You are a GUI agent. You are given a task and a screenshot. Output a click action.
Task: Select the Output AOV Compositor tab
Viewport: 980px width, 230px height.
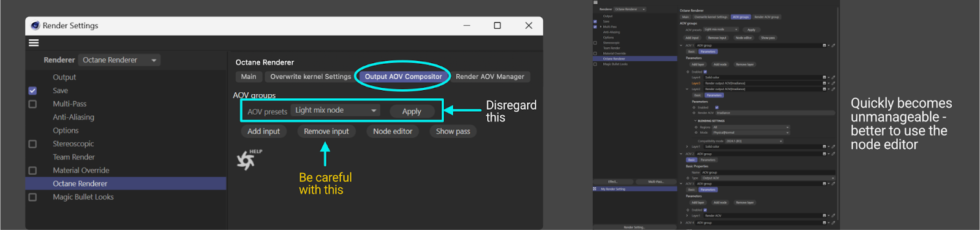click(403, 77)
